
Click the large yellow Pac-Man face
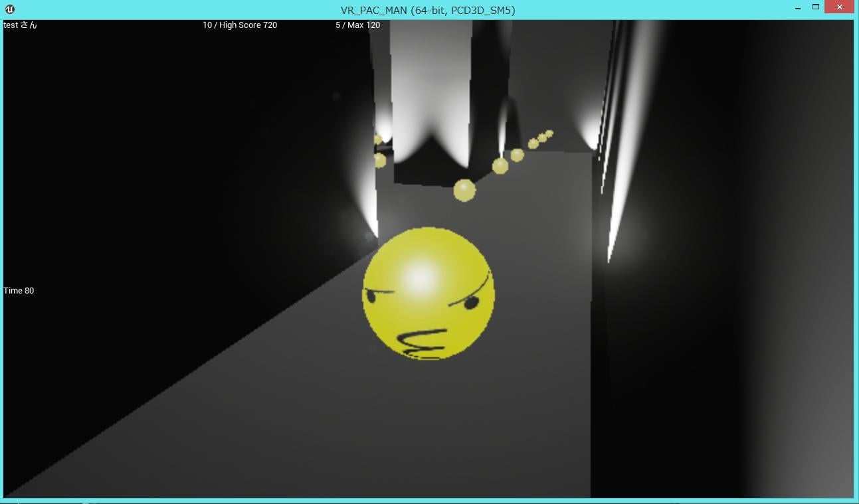429,294
